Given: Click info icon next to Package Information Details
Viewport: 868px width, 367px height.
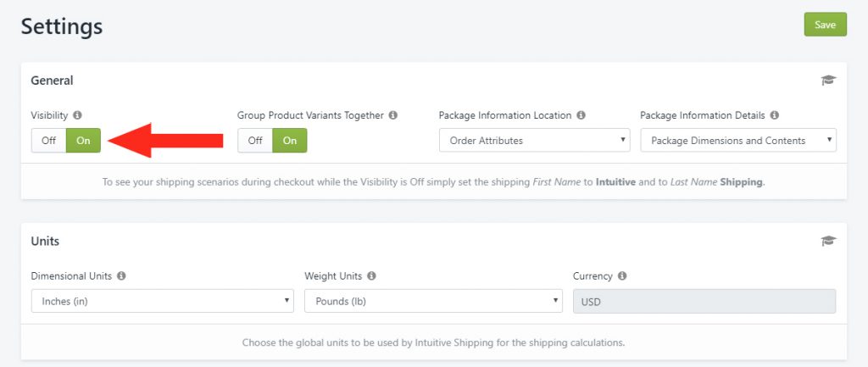Looking at the screenshot, I should [x=775, y=115].
